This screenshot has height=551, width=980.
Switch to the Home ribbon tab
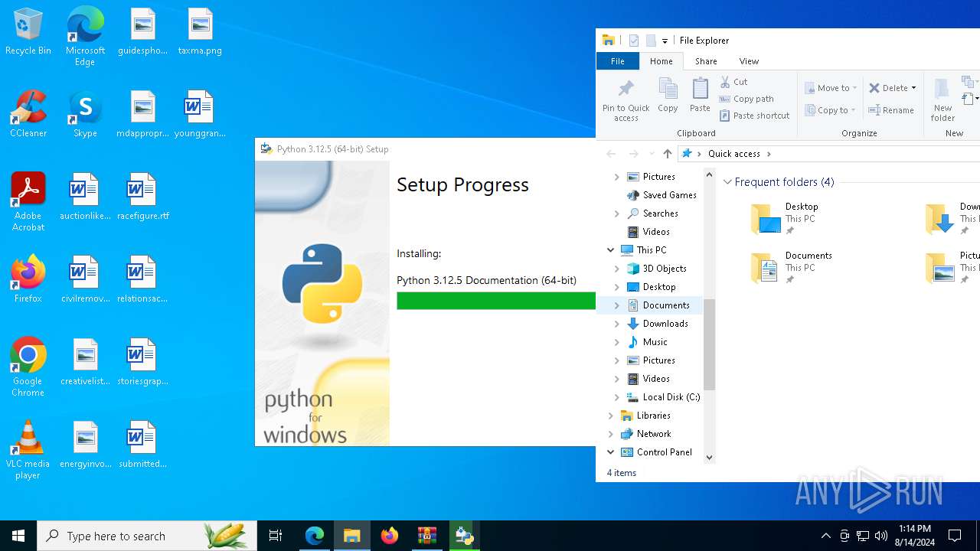pos(661,61)
